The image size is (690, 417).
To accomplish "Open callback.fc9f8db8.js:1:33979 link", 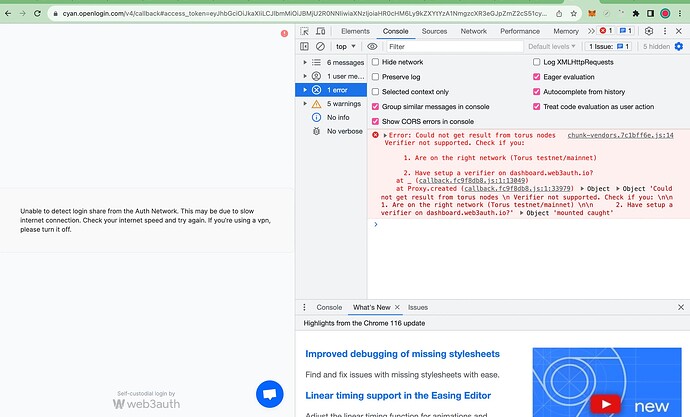I will [x=518, y=188].
